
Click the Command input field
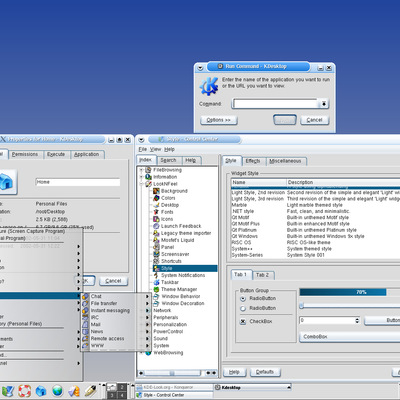(x=275, y=104)
